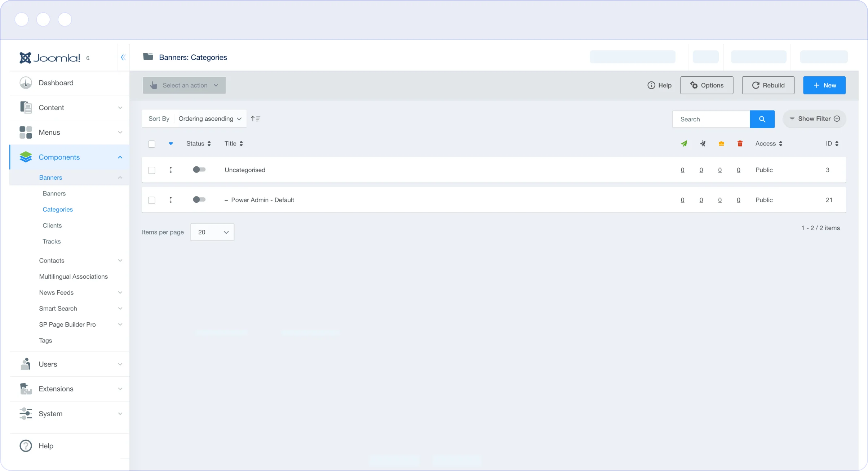The image size is (868, 471).
Task: Click the Rebuild button
Action: (x=768, y=85)
